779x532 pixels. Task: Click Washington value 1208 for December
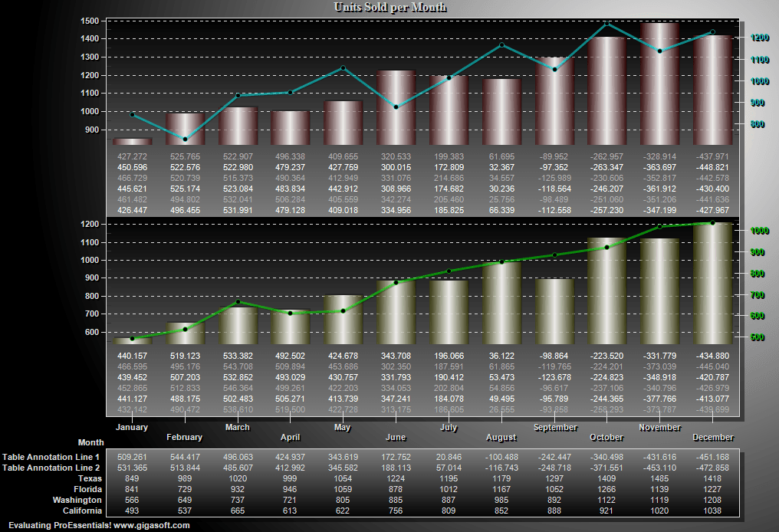tap(712, 500)
